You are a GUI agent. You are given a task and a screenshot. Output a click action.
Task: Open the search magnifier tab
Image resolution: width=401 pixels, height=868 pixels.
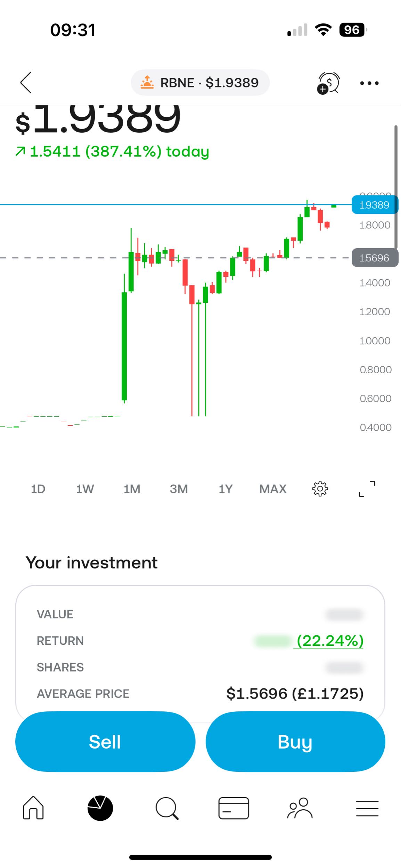167,808
